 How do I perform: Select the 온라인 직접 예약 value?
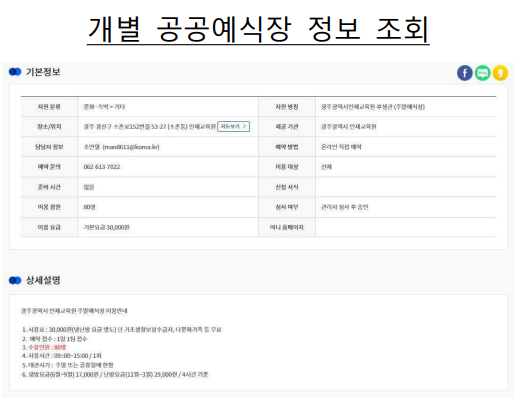[x=341, y=147]
